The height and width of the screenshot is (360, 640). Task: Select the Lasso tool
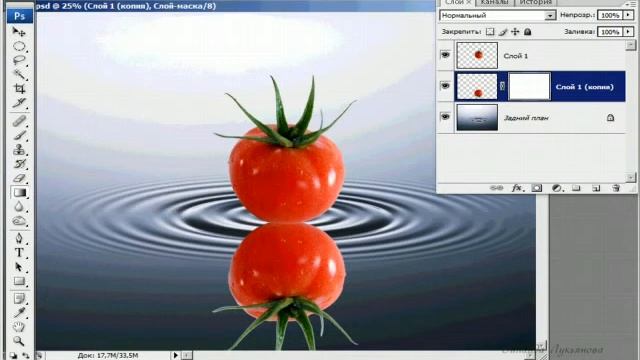[x=19, y=60]
